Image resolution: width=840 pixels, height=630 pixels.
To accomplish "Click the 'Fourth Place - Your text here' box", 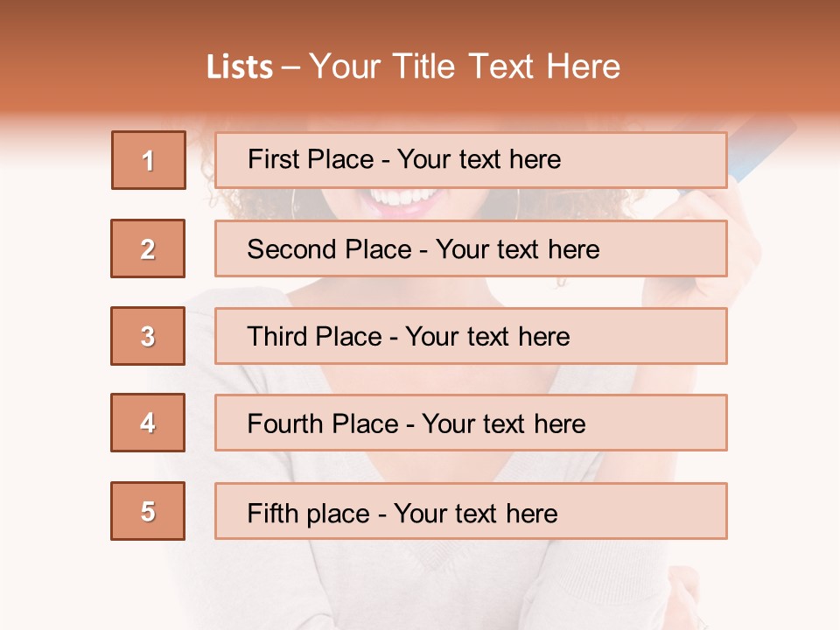I will [x=471, y=423].
